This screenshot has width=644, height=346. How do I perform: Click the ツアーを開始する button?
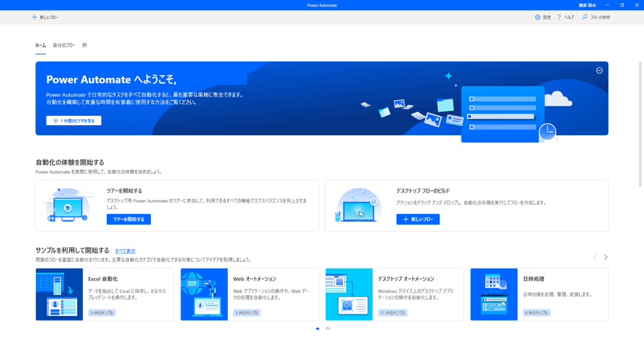coord(128,219)
